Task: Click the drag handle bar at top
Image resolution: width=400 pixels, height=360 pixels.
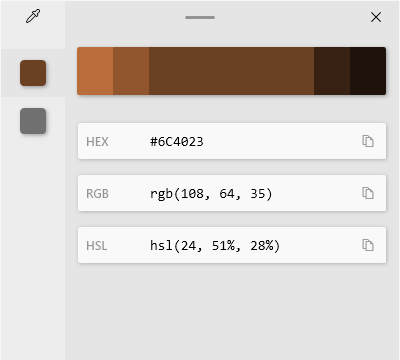Action: point(200,17)
